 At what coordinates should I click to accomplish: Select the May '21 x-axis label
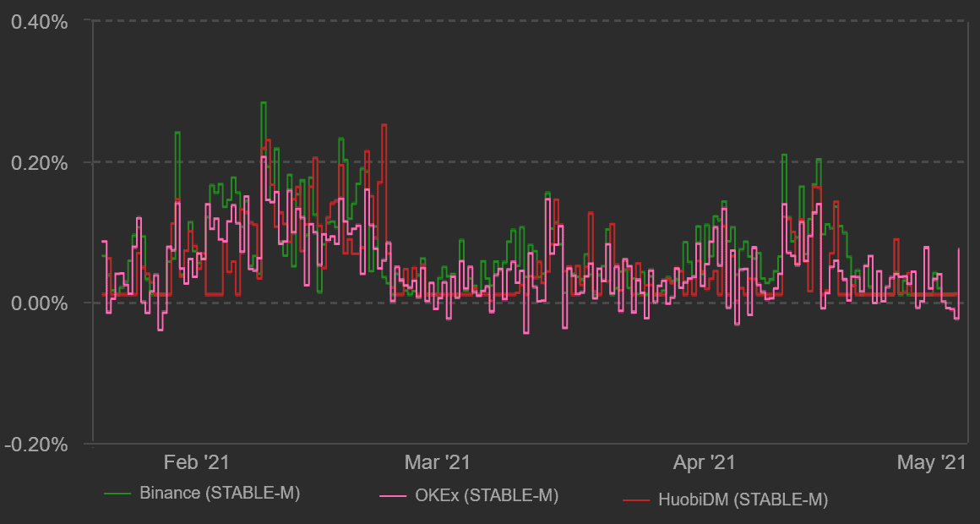click(x=930, y=462)
